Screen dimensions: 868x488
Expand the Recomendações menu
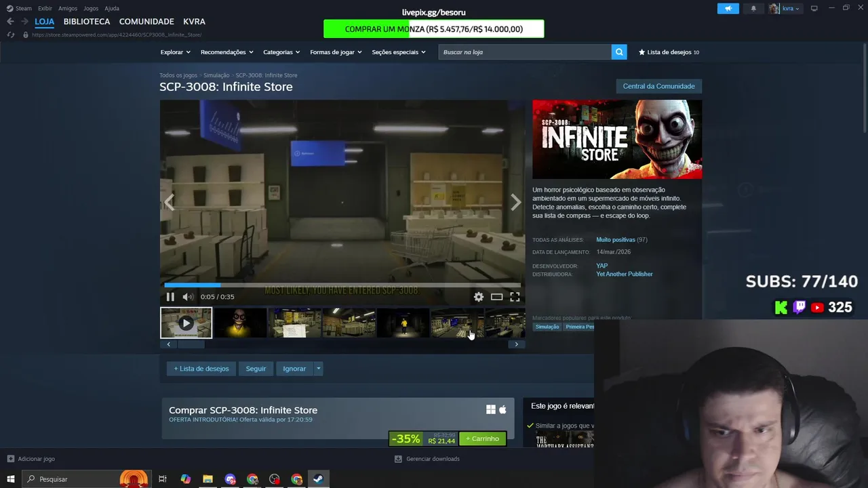226,52
